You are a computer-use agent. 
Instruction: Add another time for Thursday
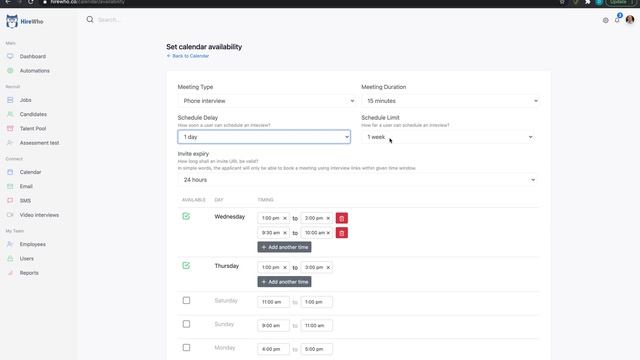coord(284,282)
